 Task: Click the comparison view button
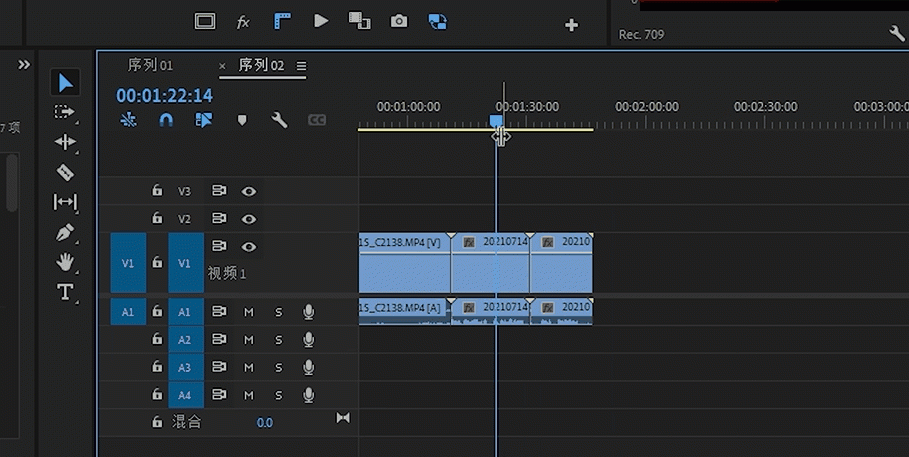pos(359,21)
